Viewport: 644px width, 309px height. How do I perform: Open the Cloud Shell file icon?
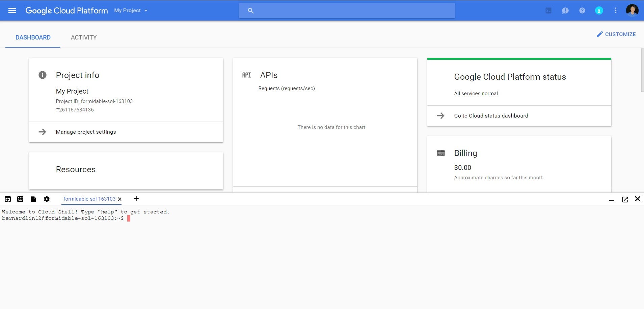pyautogui.click(x=33, y=199)
